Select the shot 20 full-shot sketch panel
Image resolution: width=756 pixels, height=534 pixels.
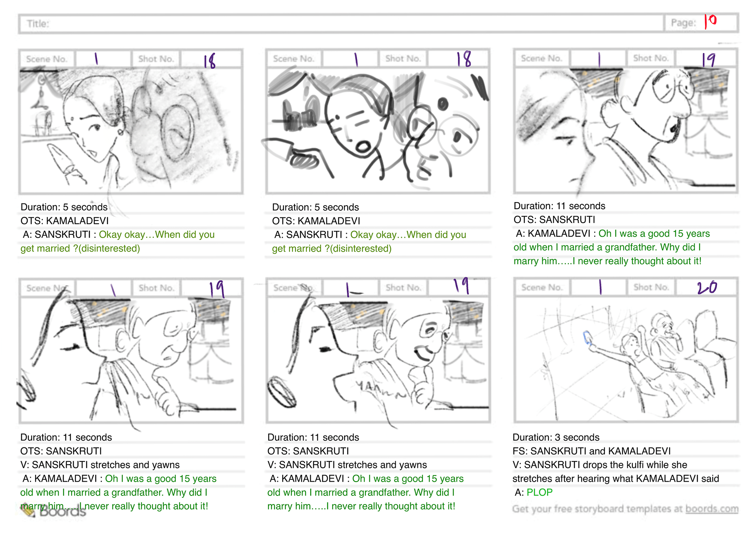[x=626, y=359]
